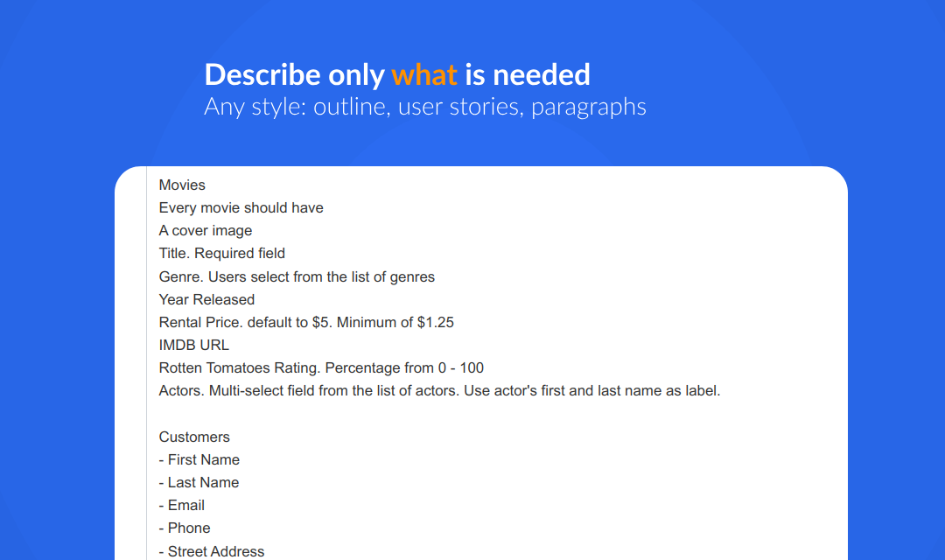Click the 'Movies' line in the text area
This screenshot has height=560, width=945.
point(182,185)
